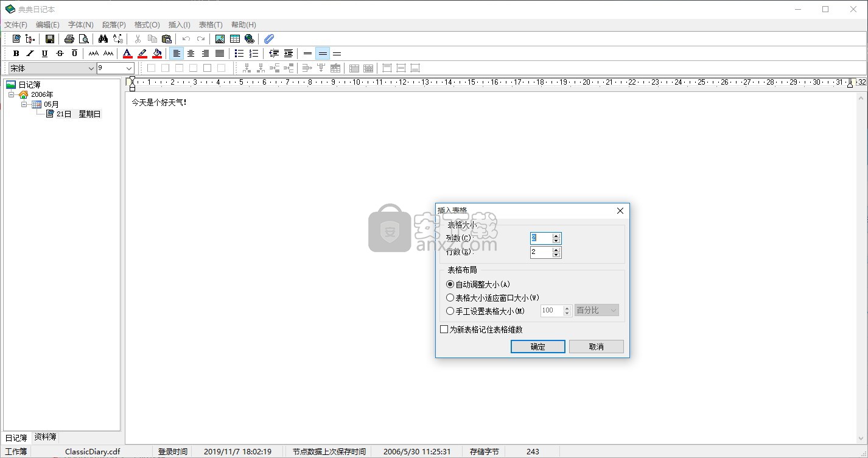868x458 pixels.
Task: Open the 百分比 unit dropdown
Action: coord(597,311)
